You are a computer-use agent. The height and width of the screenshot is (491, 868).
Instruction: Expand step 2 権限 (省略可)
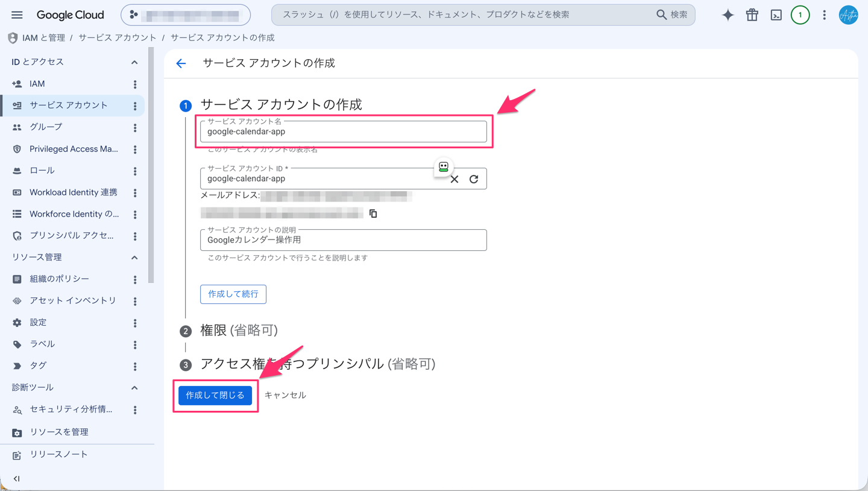click(x=239, y=331)
